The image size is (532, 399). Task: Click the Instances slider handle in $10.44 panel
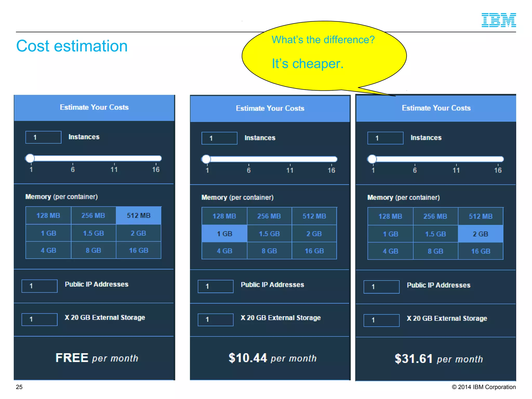[x=206, y=159]
